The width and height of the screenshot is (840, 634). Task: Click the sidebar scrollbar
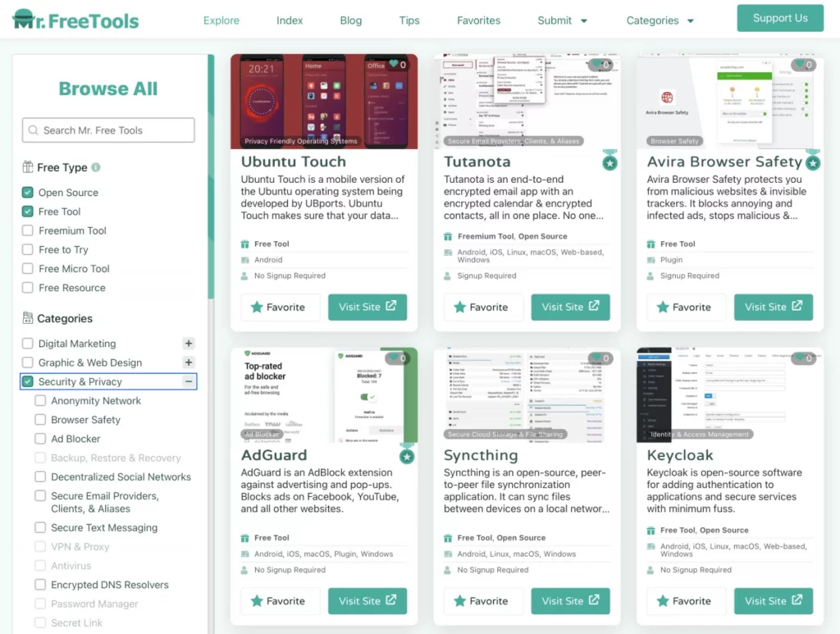point(211,176)
